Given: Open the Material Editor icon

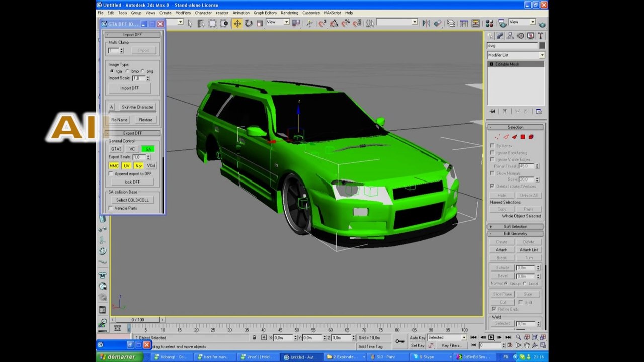Looking at the screenshot, I should coord(488,23).
